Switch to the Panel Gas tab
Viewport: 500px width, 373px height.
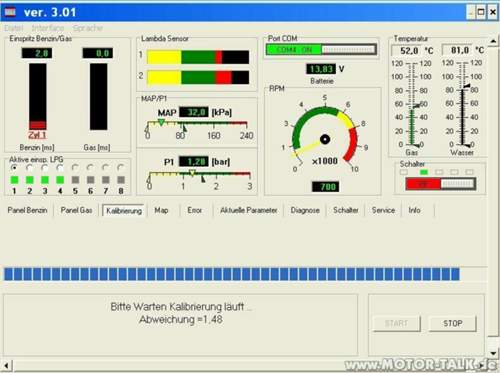click(x=76, y=210)
